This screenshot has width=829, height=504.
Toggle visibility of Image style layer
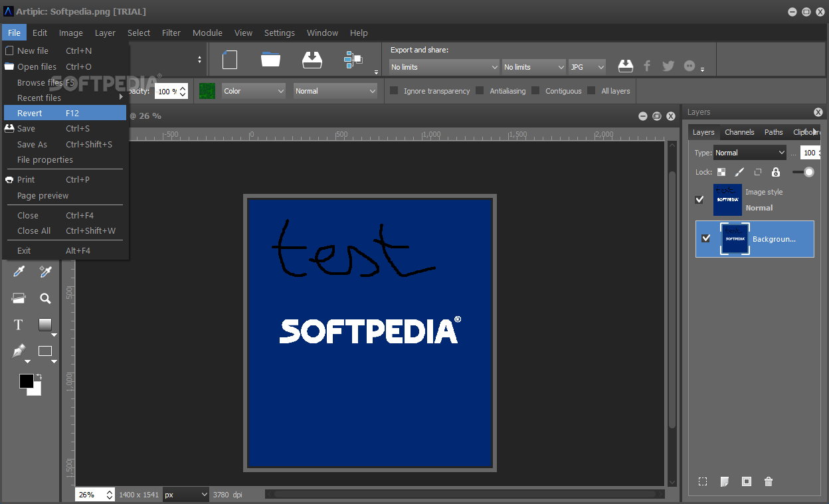click(699, 199)
